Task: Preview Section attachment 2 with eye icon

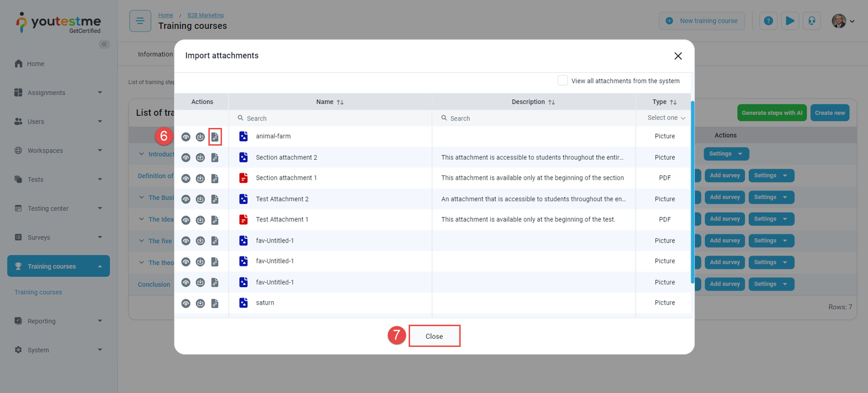Action: click(x=186, y=157)
